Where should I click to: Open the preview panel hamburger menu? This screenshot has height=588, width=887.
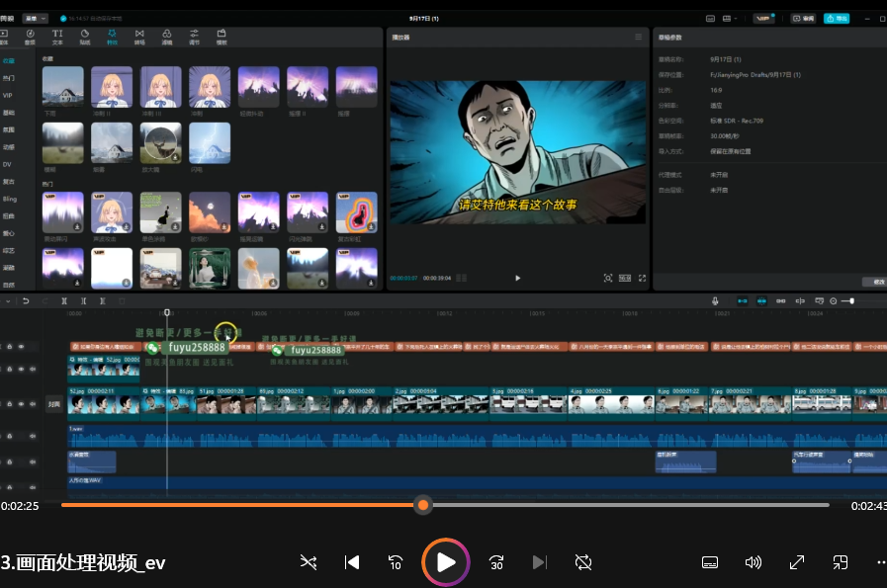pyautogui.click(x=638, y=37)
